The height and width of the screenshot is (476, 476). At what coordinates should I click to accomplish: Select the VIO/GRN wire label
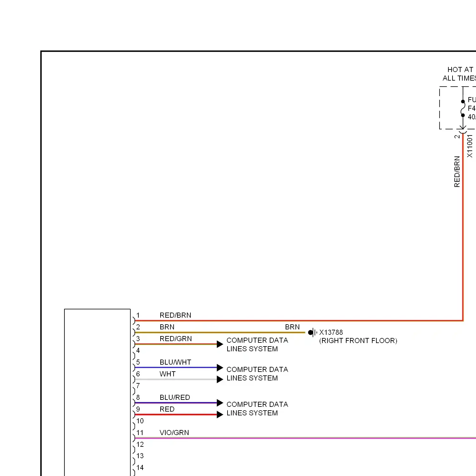174,433
